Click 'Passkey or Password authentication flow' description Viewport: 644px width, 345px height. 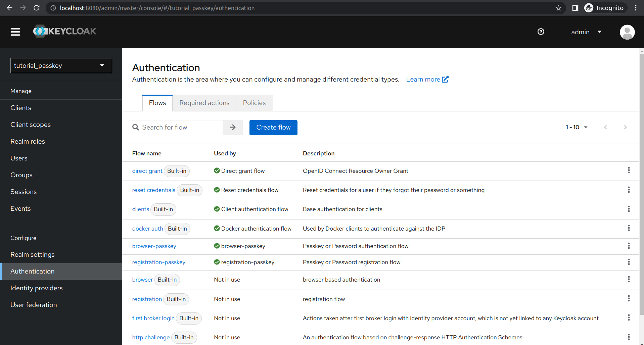tap(356, 246)
